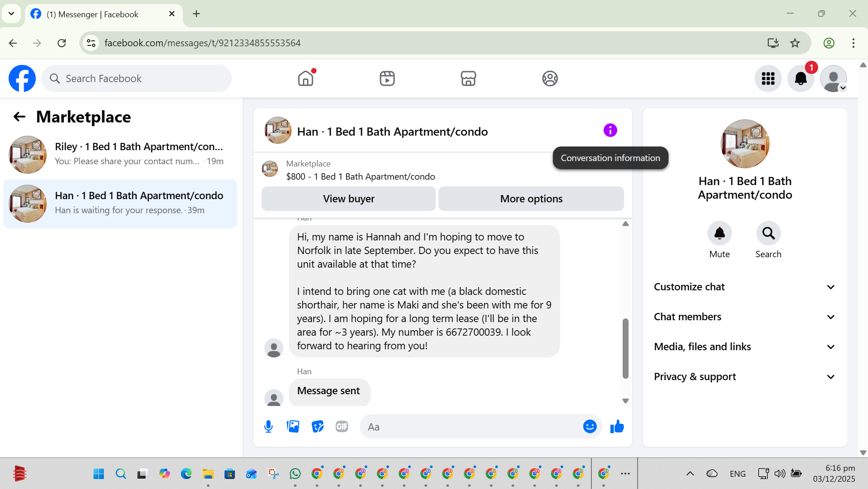Viewport: 868px width, 489px height.
Task: Open the Facebook Video tab icon
Action: tap(387, 78)
